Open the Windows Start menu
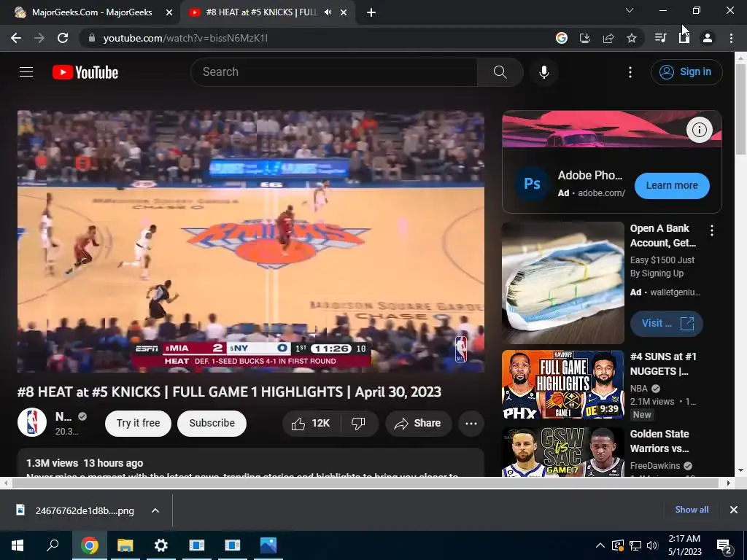This screenshot has height=560, width=747. click(x=18, y=545)
